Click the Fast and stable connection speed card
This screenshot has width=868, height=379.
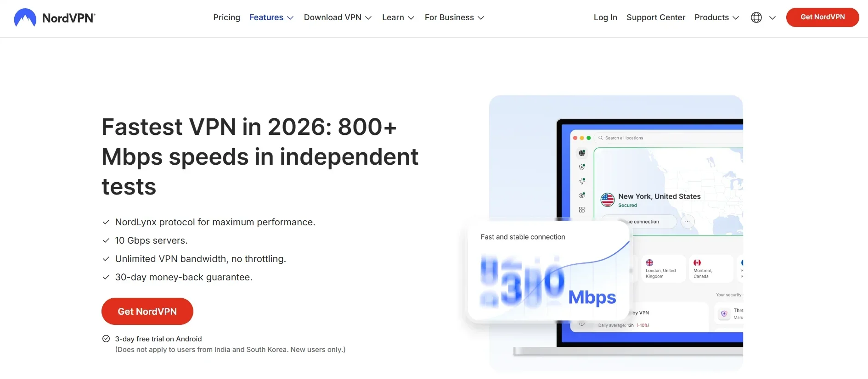548,271
